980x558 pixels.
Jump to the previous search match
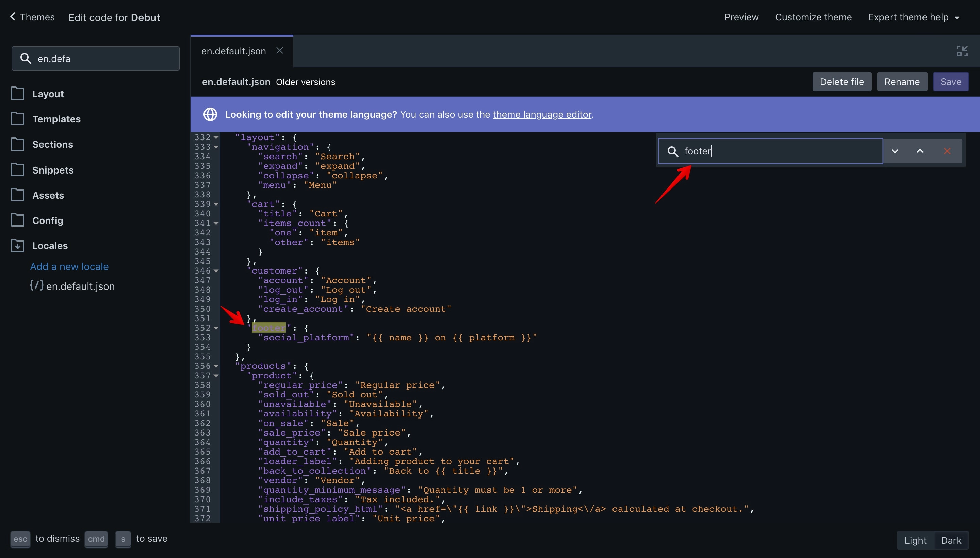pos(920,151)
